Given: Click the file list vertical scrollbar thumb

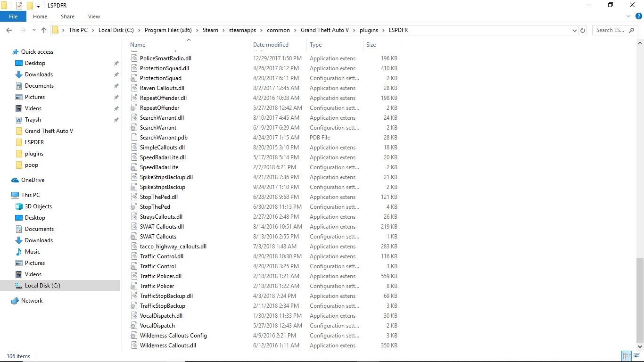Looking at the screenshot, I should pyautogui.click(x=640, y=300).
